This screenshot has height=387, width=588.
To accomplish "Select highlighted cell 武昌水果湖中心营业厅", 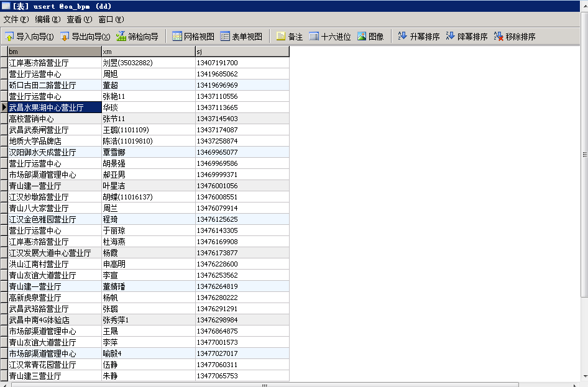I will coord(55,107).
